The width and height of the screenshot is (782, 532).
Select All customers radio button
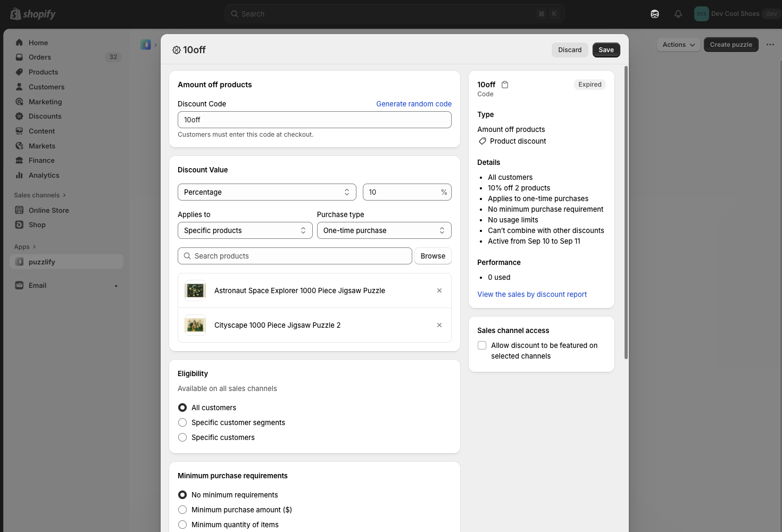(x=182, y=408)
